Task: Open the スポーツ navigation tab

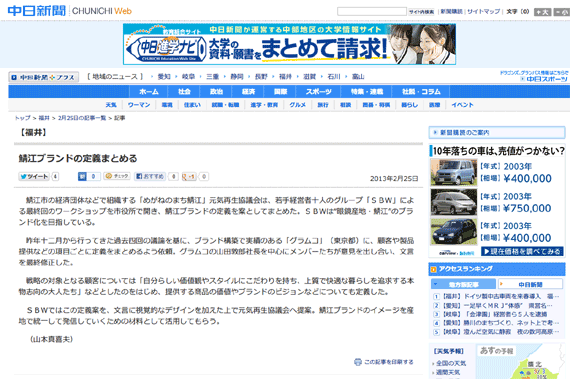Action: [x=318, y=92]
